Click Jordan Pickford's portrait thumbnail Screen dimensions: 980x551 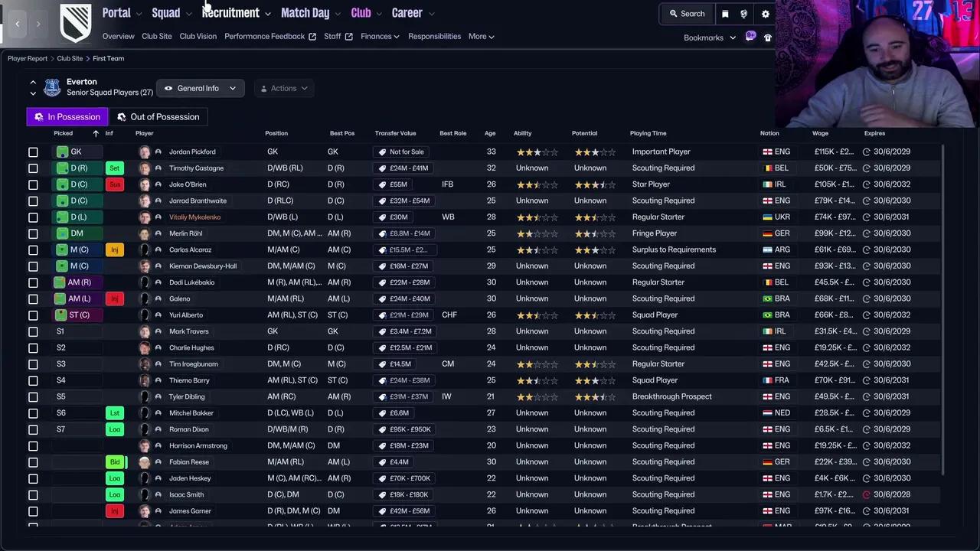click(144, 152)
